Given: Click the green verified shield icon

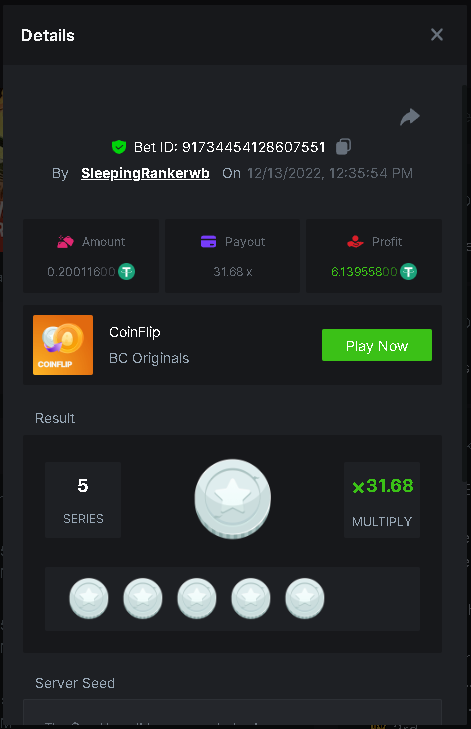Looking at the screenshot, I should tap(119, 147).
